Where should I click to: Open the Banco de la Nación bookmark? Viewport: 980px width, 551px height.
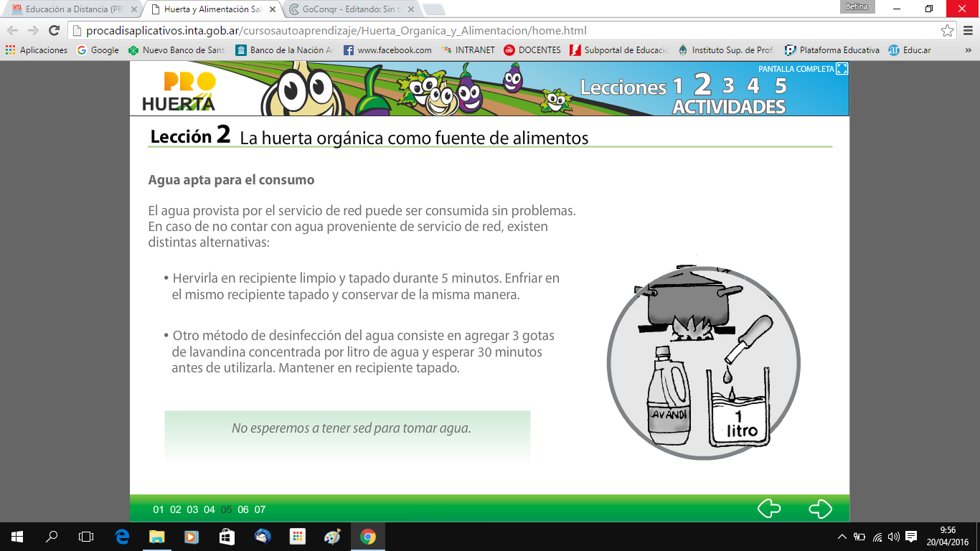(285, 50)
